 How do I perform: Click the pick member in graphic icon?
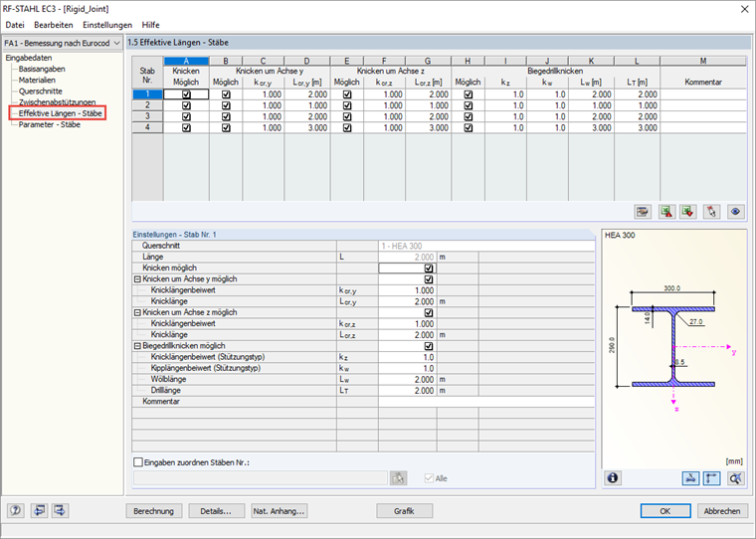tap(711, 212)
